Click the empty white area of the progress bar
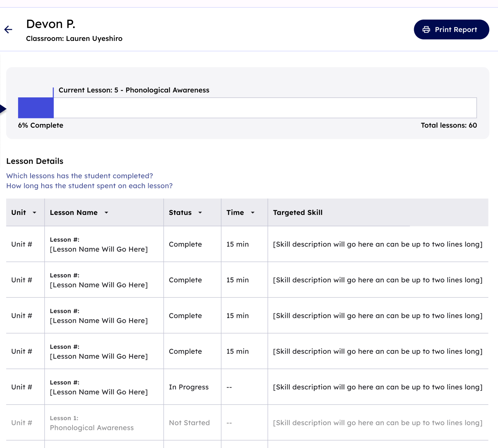Screen dimensions: 498x448 pos(264,108)
